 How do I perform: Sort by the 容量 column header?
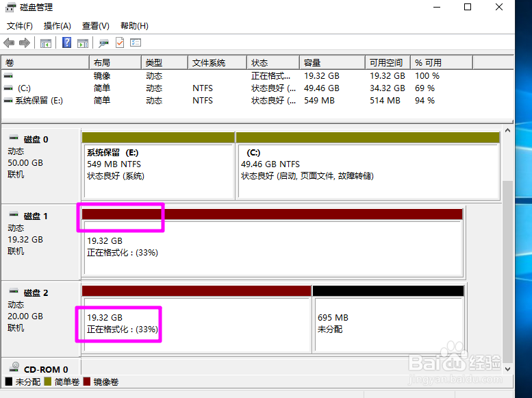point(333,63)
